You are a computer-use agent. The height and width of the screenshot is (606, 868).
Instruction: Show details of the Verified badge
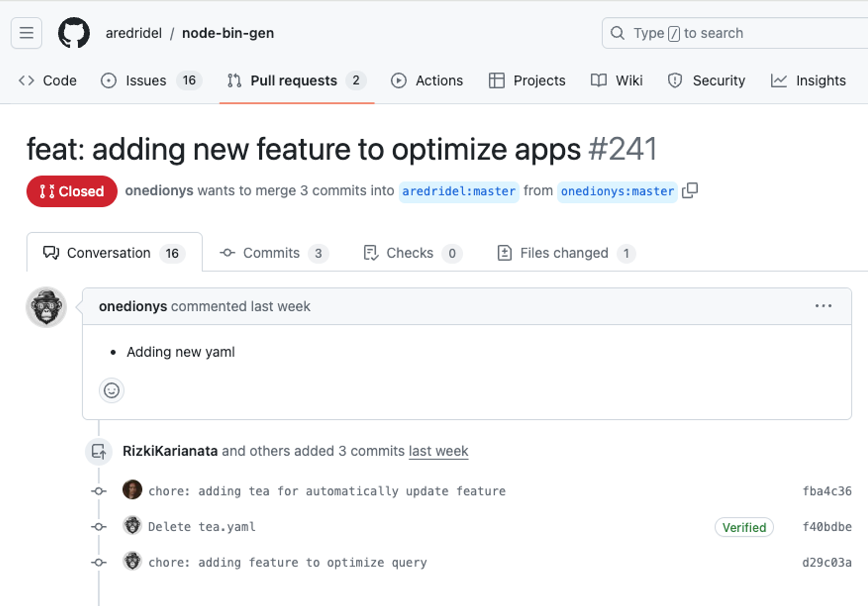tap(744, 527)
